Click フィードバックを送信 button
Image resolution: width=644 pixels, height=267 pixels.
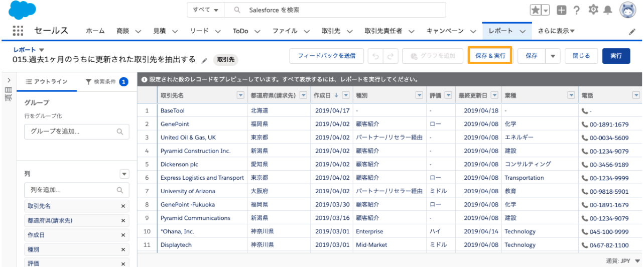click(327, 56)
